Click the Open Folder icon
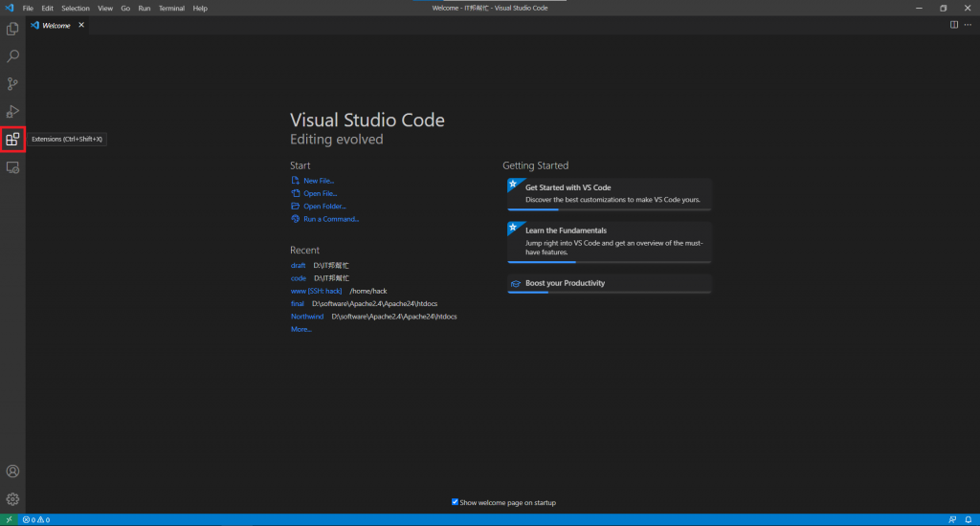 295,207
